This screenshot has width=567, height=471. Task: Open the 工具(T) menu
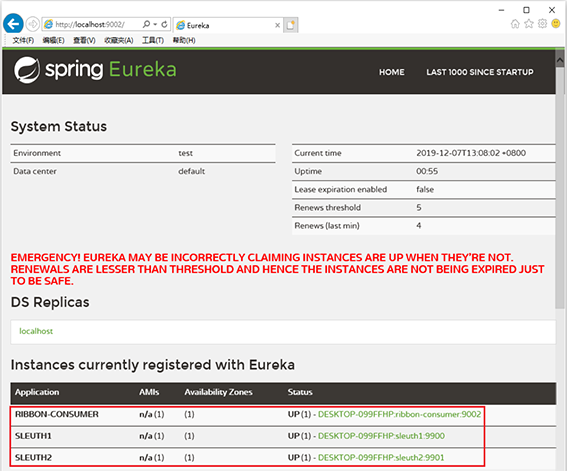pyautogui.click(x=153, y=40)
